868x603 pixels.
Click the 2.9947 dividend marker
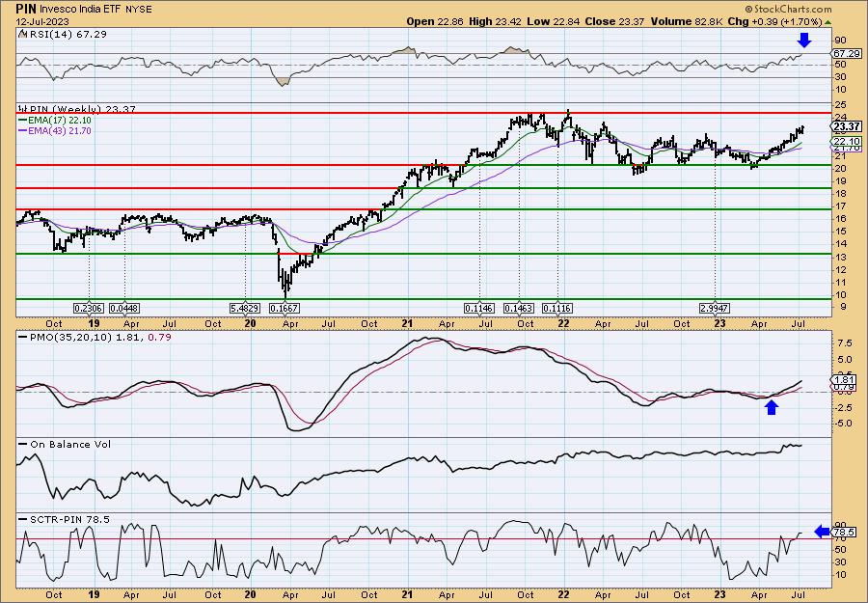pyautogui.click(x=716, y=308)
